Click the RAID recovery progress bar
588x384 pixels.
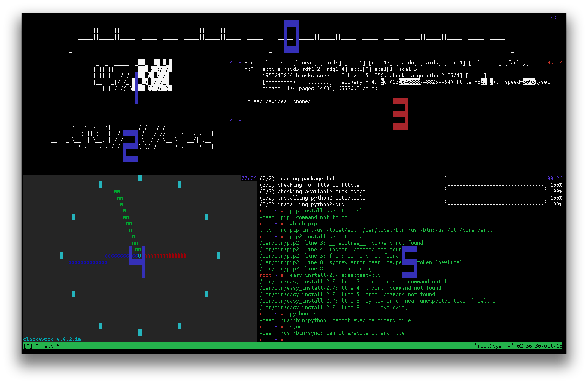pyautogui.click(x=297, y=82)
